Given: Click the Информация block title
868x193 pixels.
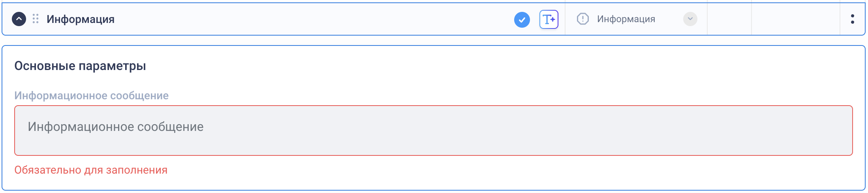Looking at the screenshot, I should pos(81,19).
